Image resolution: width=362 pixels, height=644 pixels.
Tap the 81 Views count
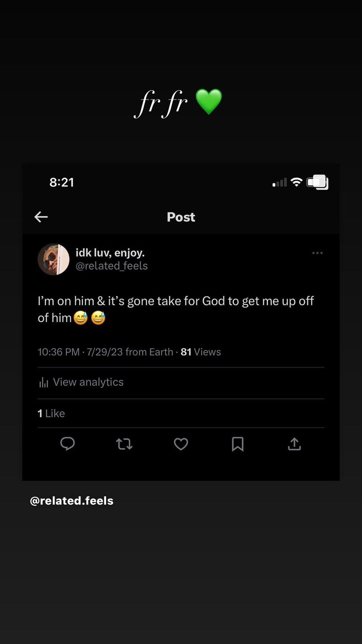click(201, 352)
